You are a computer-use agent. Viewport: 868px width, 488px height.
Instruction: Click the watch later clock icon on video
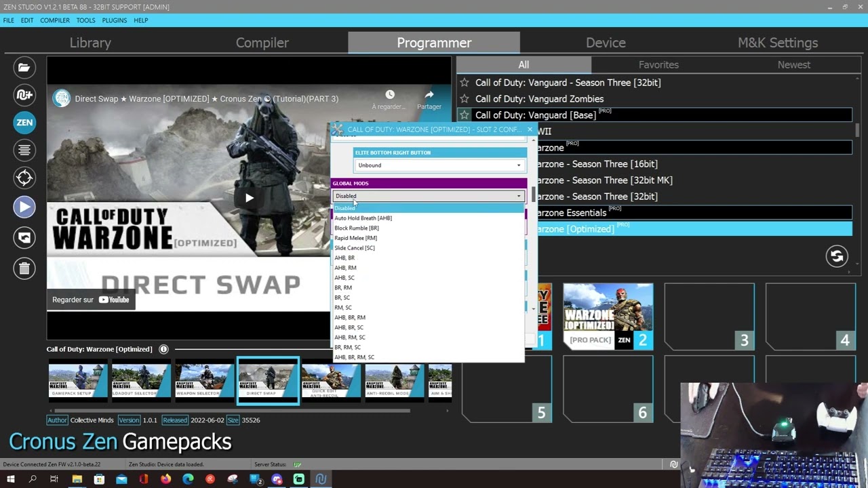point(390,95)
